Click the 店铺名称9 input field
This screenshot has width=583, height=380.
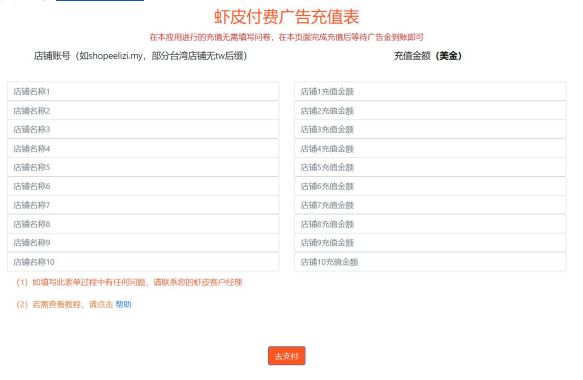point(143,243)
